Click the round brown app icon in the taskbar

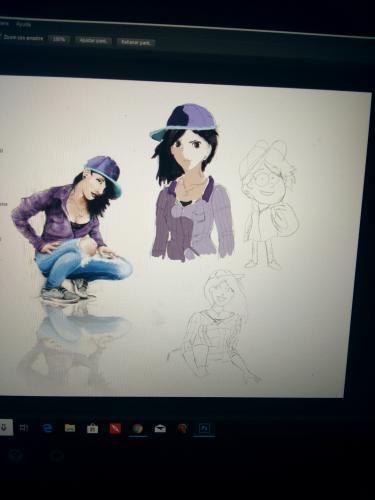(183, 428)
